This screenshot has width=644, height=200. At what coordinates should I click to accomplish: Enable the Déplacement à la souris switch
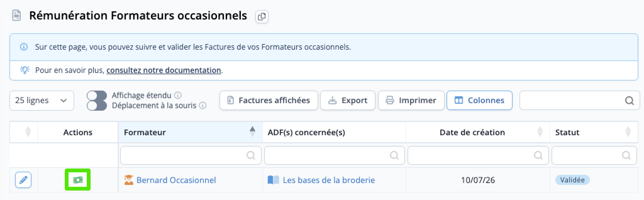pyautogui.click(x=97, y=106)
